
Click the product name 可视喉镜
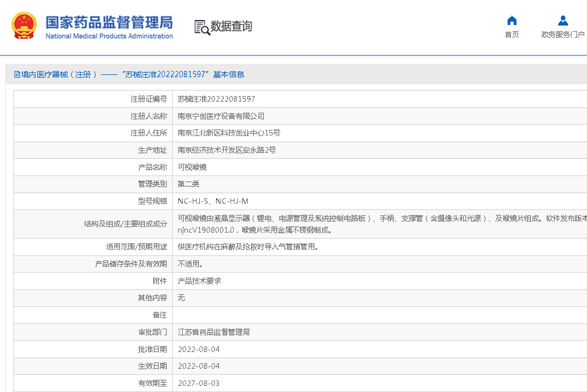[192, 167]
